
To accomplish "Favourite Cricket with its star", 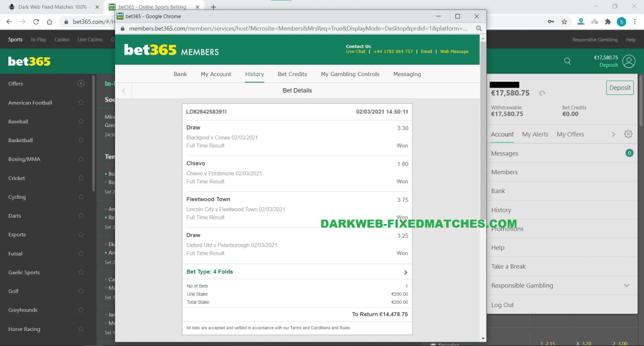I will (x=81, y=178).
